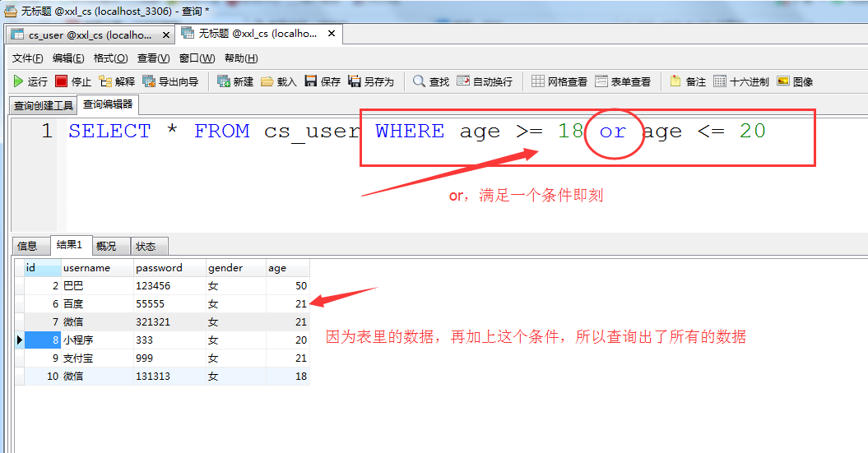Image resolution: width=868 pixels, height=453 pixels.
Task: Click age cell 50
Action: (x=287, y=286)
